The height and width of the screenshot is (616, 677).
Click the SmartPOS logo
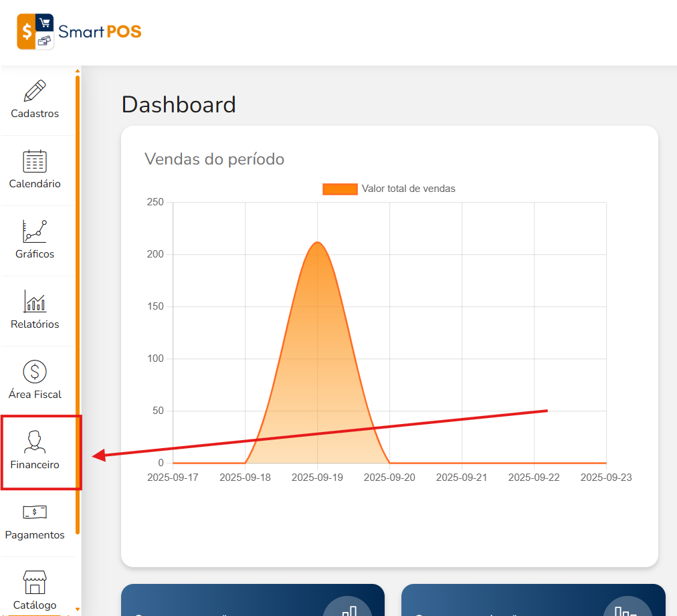(x=79, y=31)
